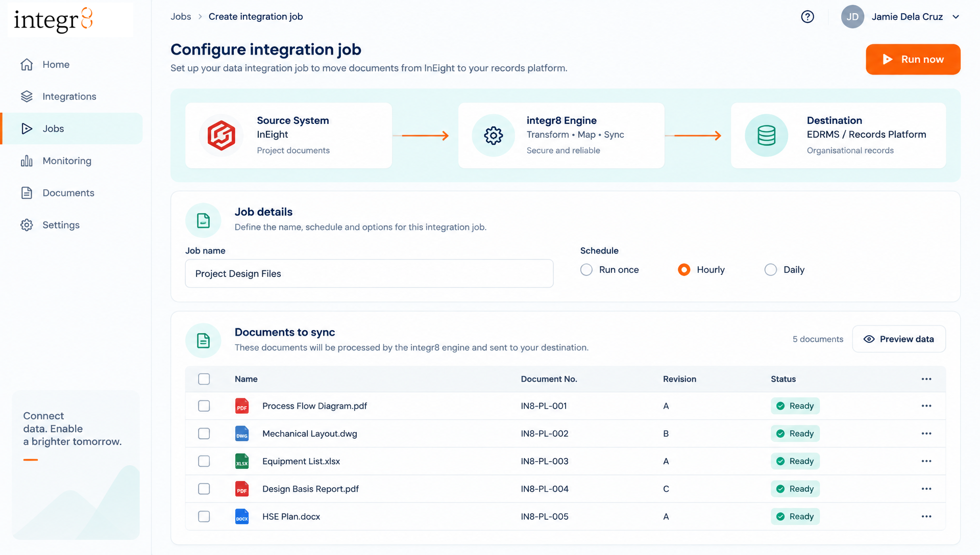
Task: Select the Daily schedule option
Action: click(771, 270)
